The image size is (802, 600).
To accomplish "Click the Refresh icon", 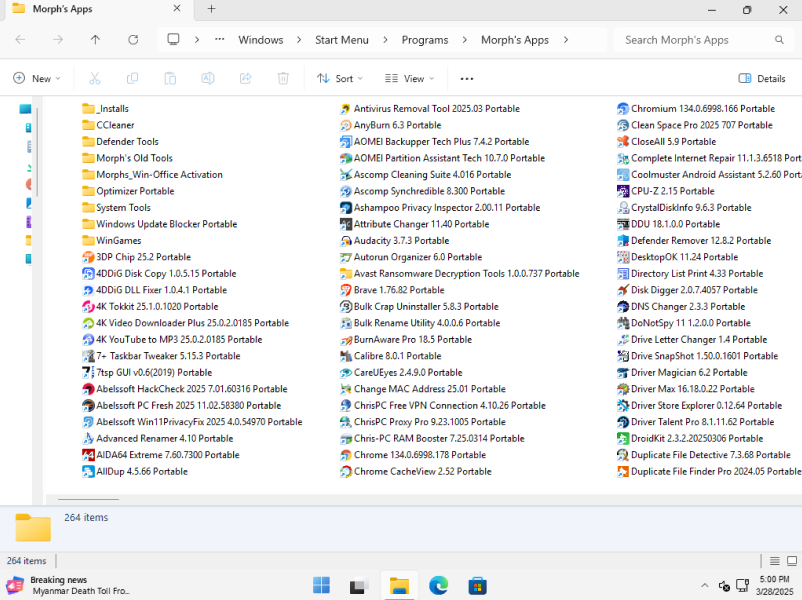I will 133,39.
